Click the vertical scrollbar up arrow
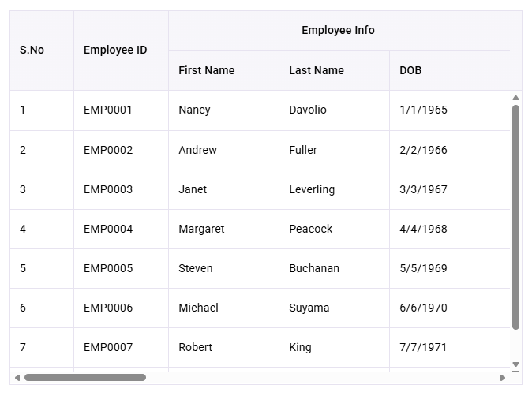Viewport: 532px width, 396px height. tap(515, 98)
